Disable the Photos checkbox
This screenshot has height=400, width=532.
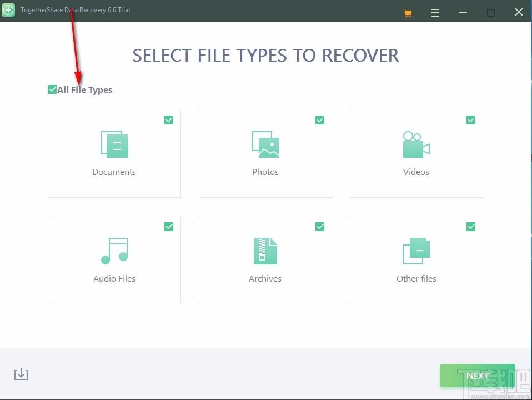coord(320,120)
